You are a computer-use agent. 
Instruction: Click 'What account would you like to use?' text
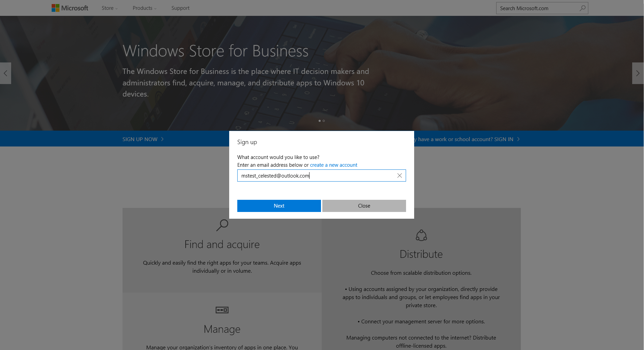(x=278, y=157)
